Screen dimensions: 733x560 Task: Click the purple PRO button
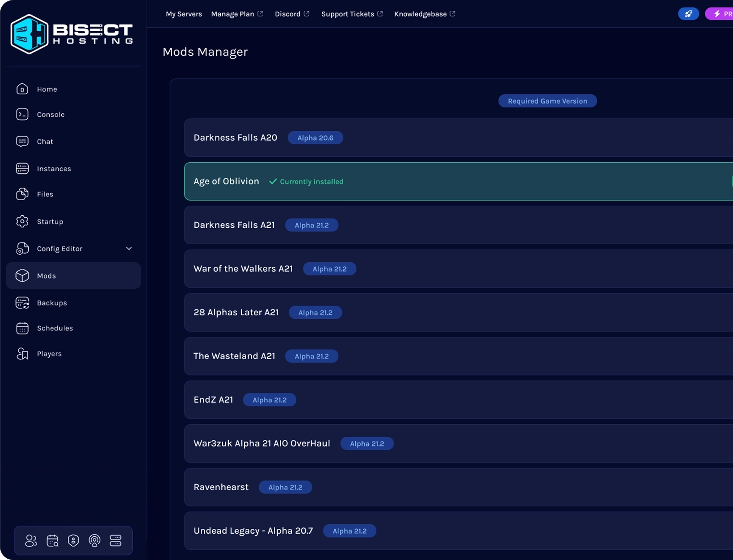[x=719, y=14]
